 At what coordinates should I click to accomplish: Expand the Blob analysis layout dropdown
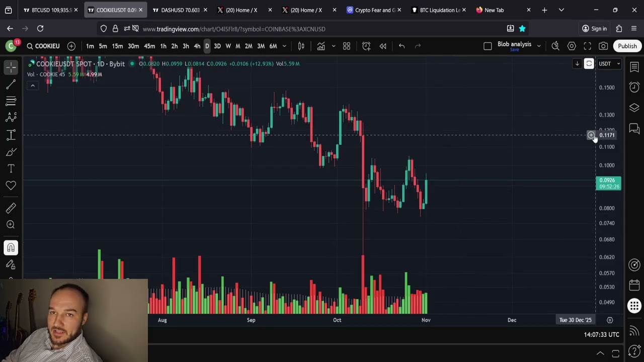(x=539, y=46)
